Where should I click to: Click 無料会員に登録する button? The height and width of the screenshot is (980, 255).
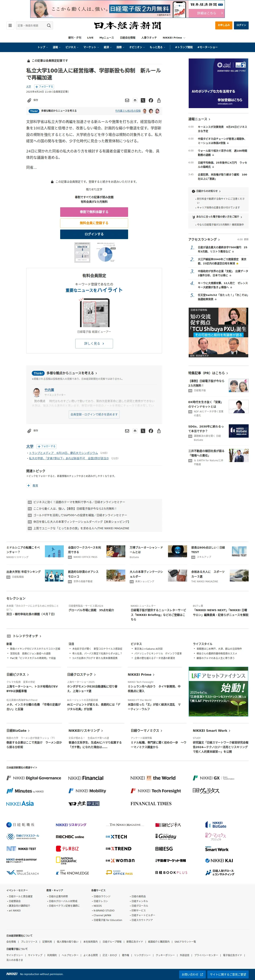click(94, 223)
